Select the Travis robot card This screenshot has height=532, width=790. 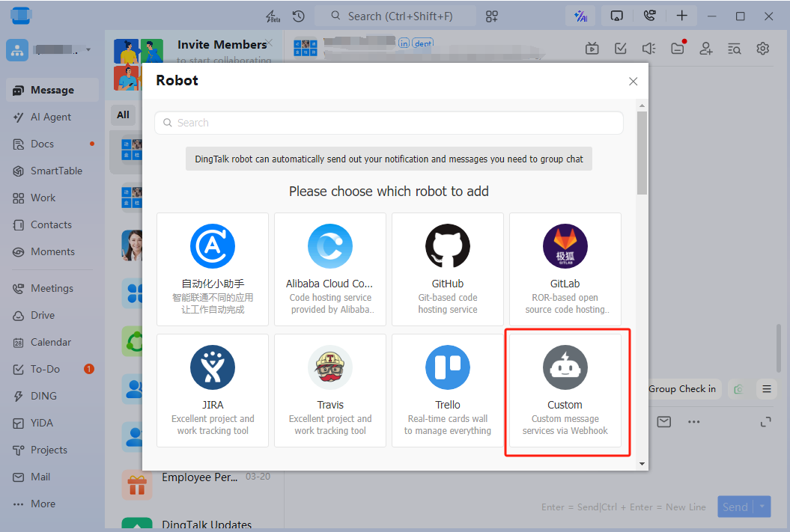(330, 391)
